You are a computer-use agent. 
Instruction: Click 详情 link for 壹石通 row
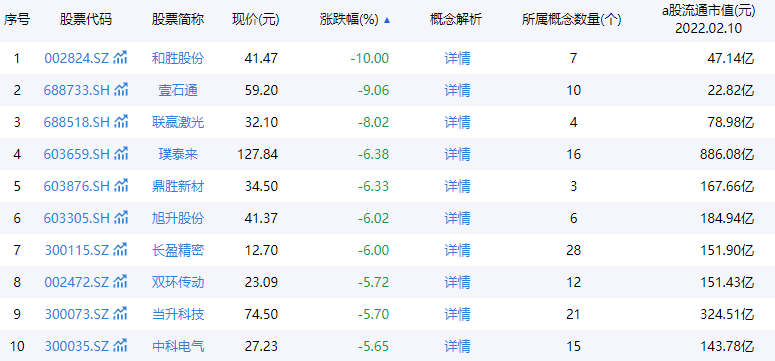point(457,90)
